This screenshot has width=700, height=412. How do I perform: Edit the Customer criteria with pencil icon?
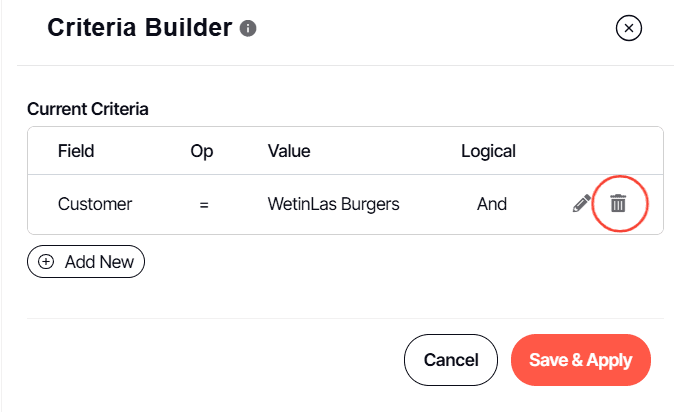(581, 204)
